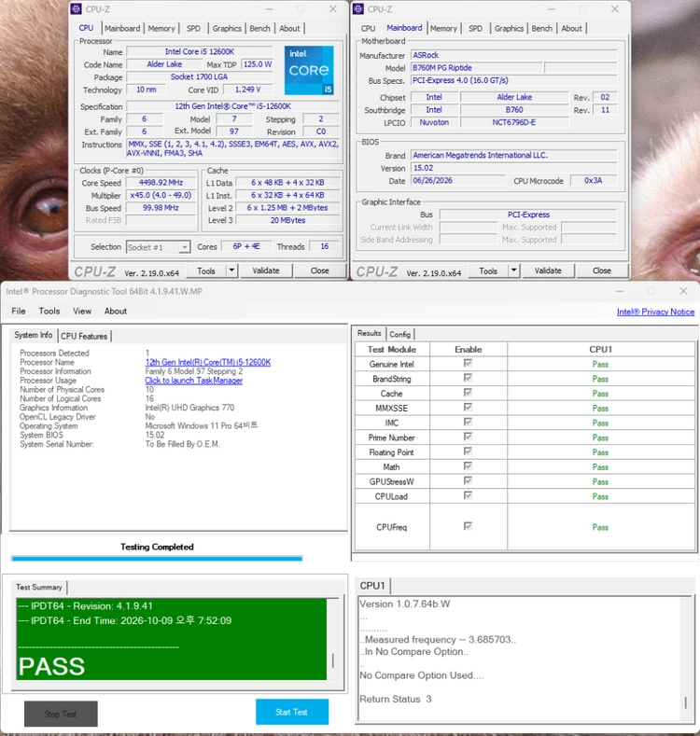The height and width of the screenshot is (736, 700).
Task: Switch to Memory tab in left CPU-Z window
Action: (161, 28)
